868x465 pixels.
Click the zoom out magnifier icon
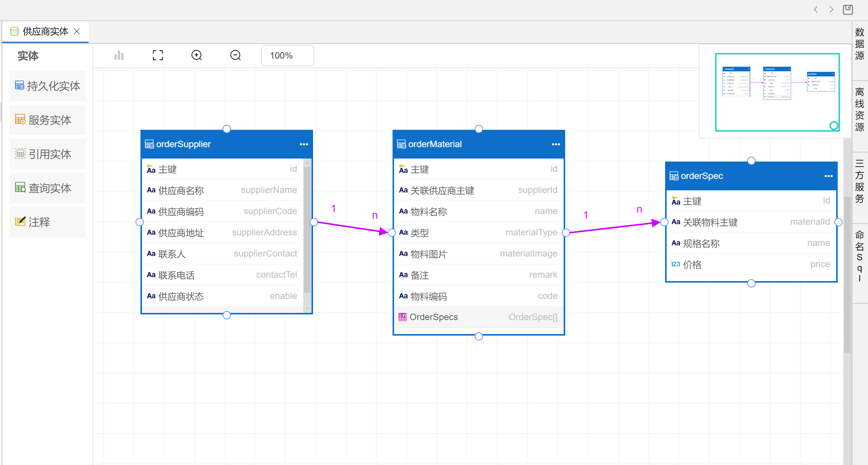(x=235, y=56)
